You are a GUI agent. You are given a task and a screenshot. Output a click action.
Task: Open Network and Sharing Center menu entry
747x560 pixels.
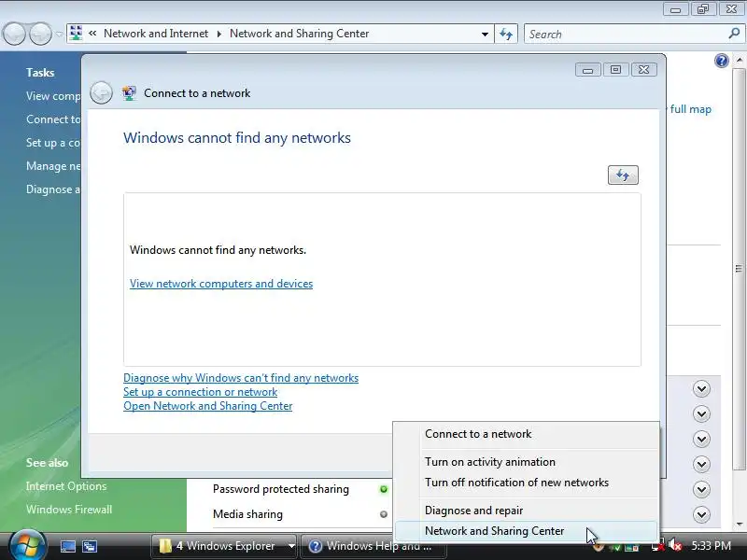coord(526,531)
